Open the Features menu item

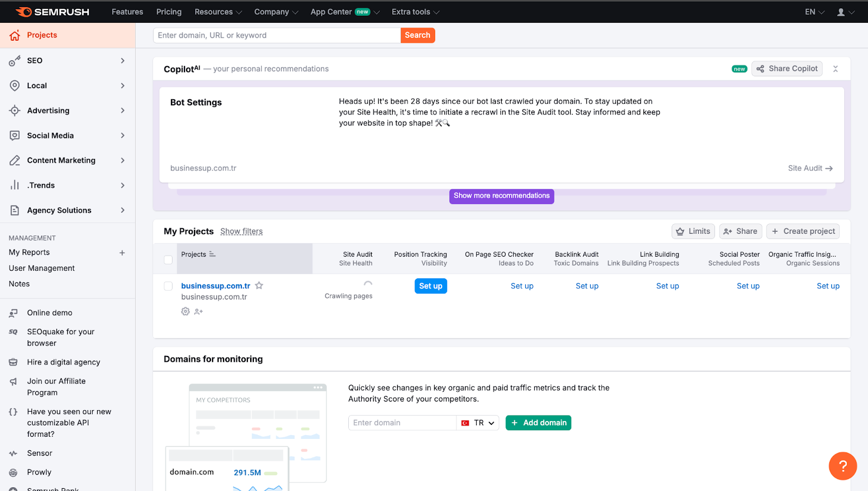click(x=127, y=12)
